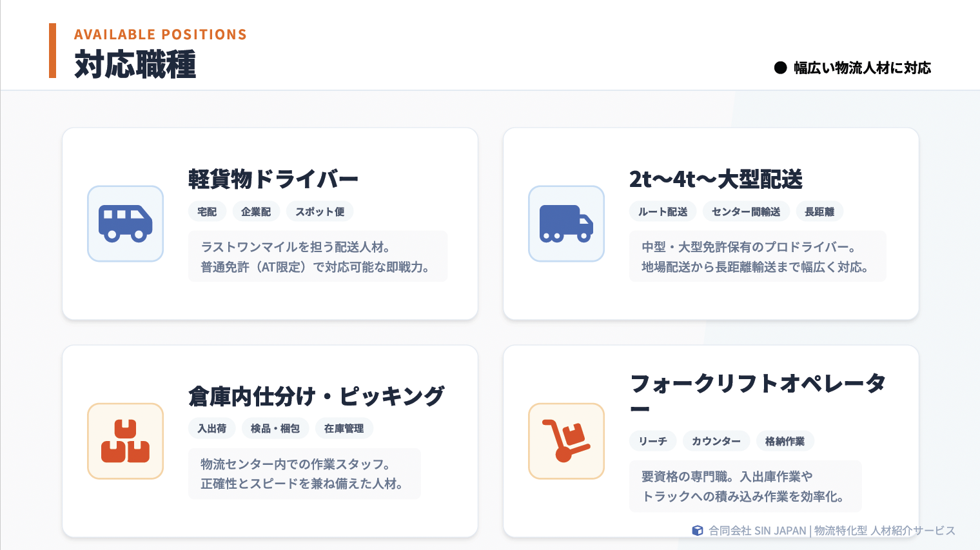
Task: Click the stacked boxes warehouse icon
Action: pos(125,441)
